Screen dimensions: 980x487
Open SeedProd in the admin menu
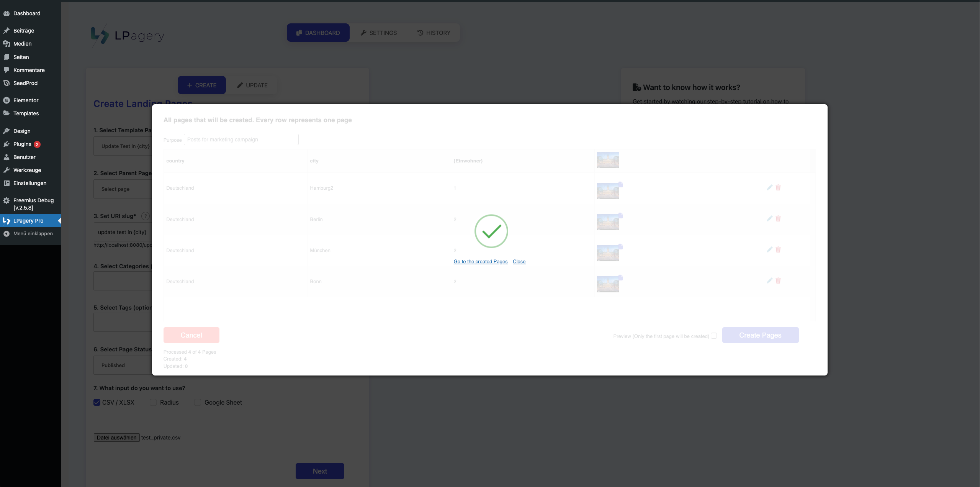click(25, 83)
